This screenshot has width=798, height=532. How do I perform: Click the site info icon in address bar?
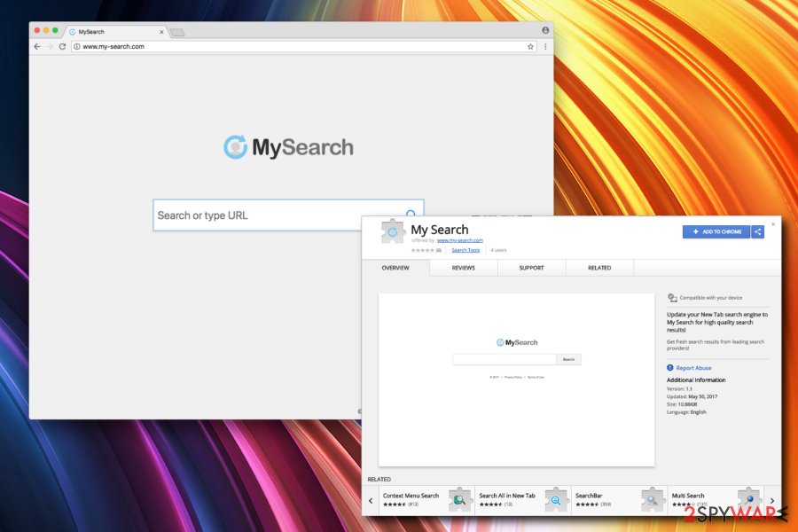click(77, 46)
